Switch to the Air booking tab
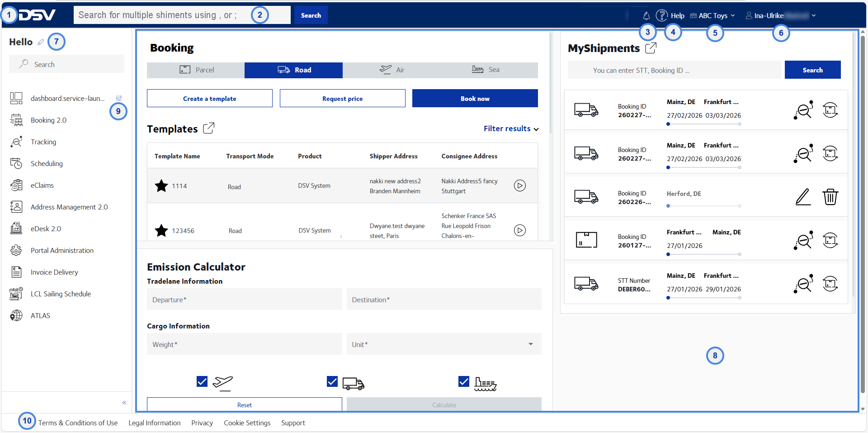The height and width of the screenshot is (433, 868). (392, 70)
